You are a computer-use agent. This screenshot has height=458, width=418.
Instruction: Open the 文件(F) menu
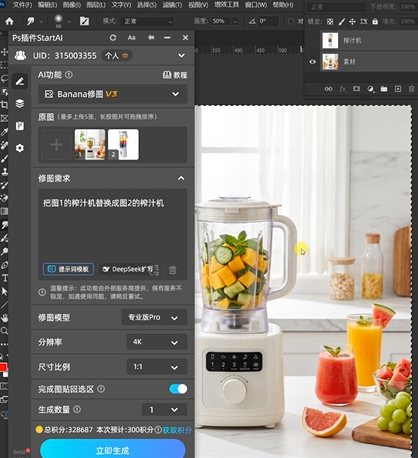tap(22, 5)
